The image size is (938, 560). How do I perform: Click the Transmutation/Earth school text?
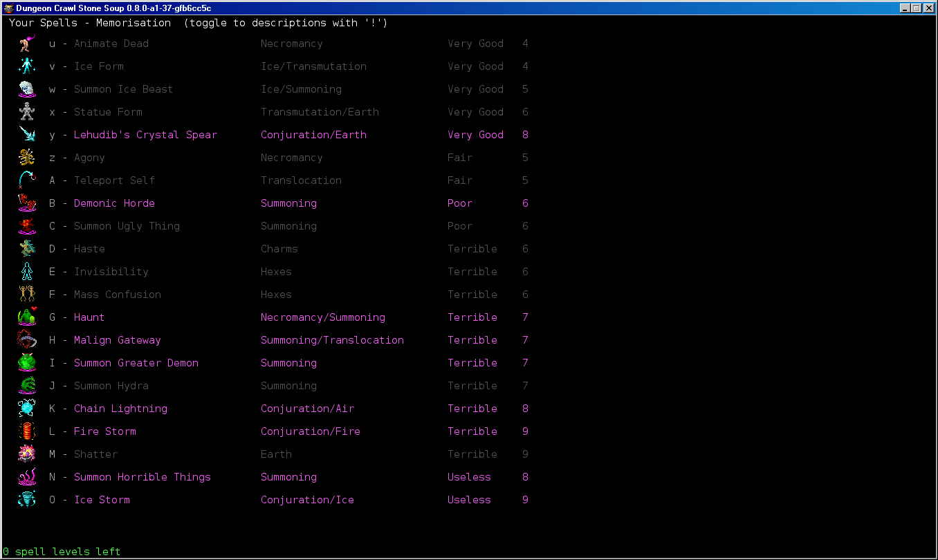tap(320, 112)
